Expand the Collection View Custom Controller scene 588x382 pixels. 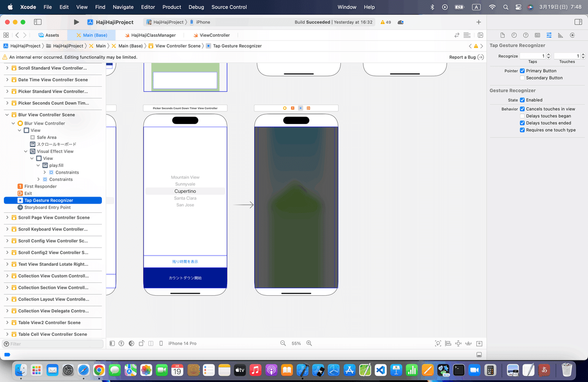pos(7,276)
